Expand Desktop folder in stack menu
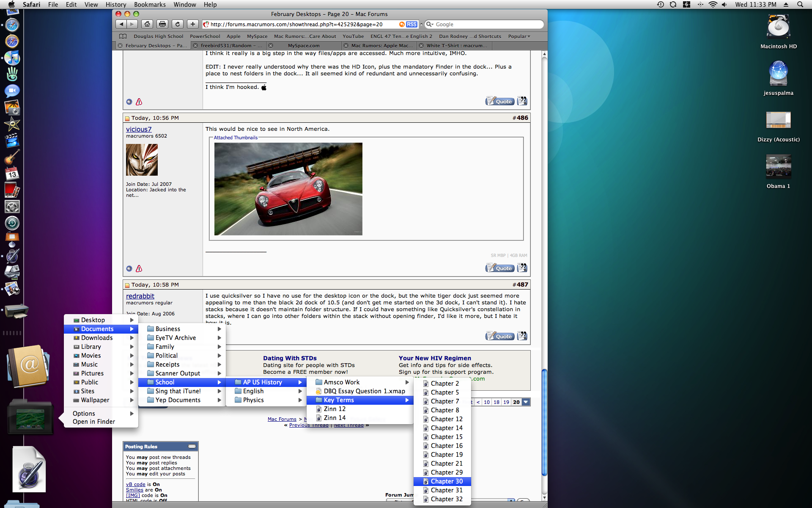The image size is (812, 508). point(101,320)
